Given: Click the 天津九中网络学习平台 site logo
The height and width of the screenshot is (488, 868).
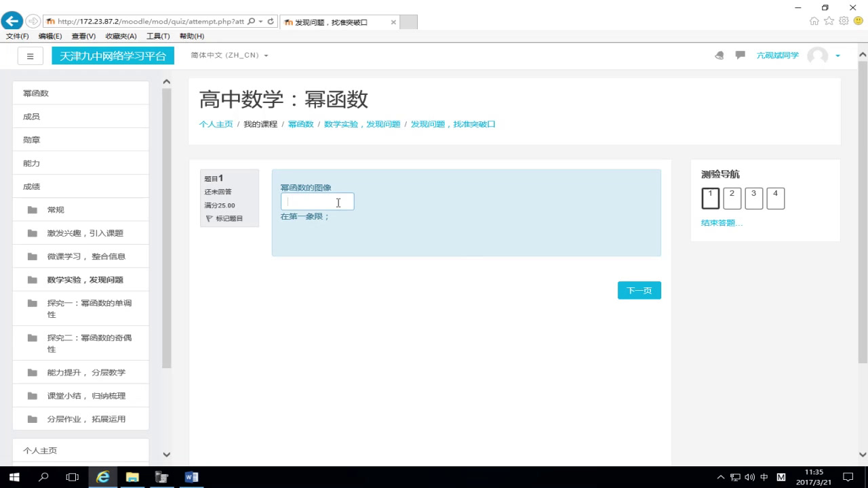Looking at the screenshot, I should point(113,56).
